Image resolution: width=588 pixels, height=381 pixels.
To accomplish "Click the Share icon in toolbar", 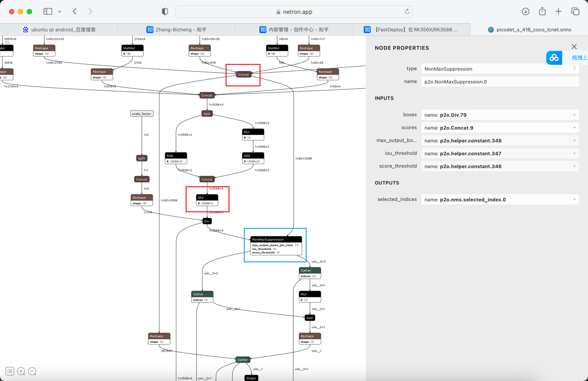I will (542, 12).
